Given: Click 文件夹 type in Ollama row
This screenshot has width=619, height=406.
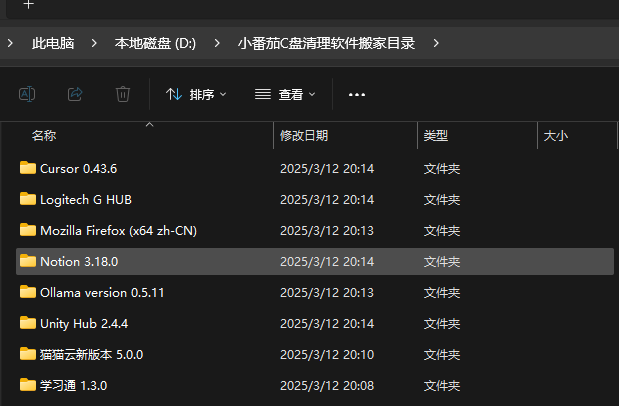Looking at the screenshot, I should coord(442,293).
